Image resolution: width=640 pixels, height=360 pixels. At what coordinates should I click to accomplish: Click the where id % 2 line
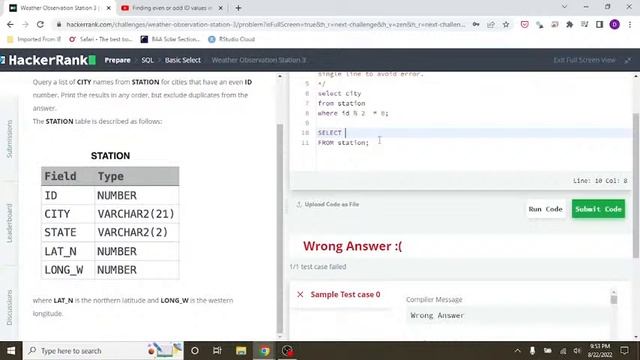click(x=353, y=113)
